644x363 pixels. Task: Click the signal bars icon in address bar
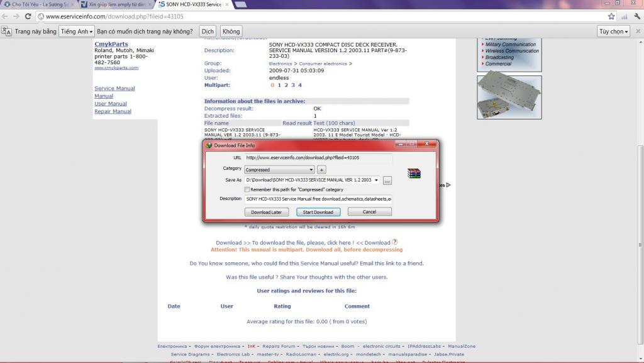pos(625,16)
